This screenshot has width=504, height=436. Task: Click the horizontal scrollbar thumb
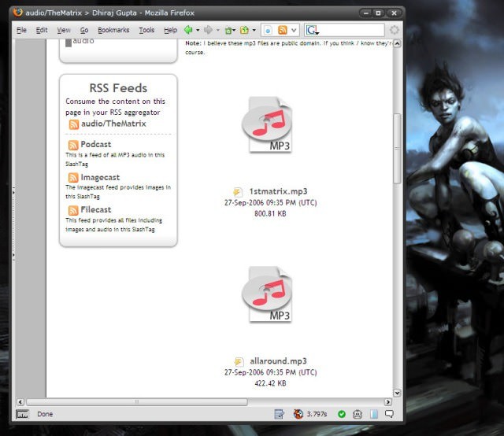(137, 402)
